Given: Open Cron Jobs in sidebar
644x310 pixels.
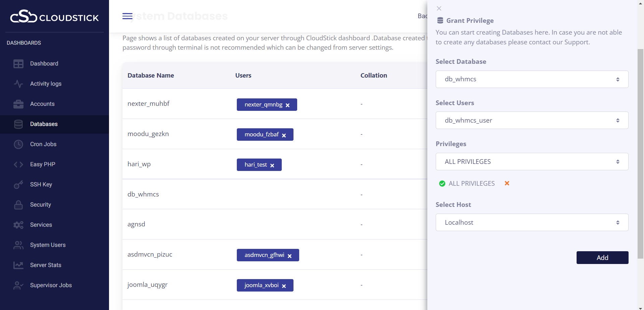Looking at the screenshot, I should click(x=43, y=144).
